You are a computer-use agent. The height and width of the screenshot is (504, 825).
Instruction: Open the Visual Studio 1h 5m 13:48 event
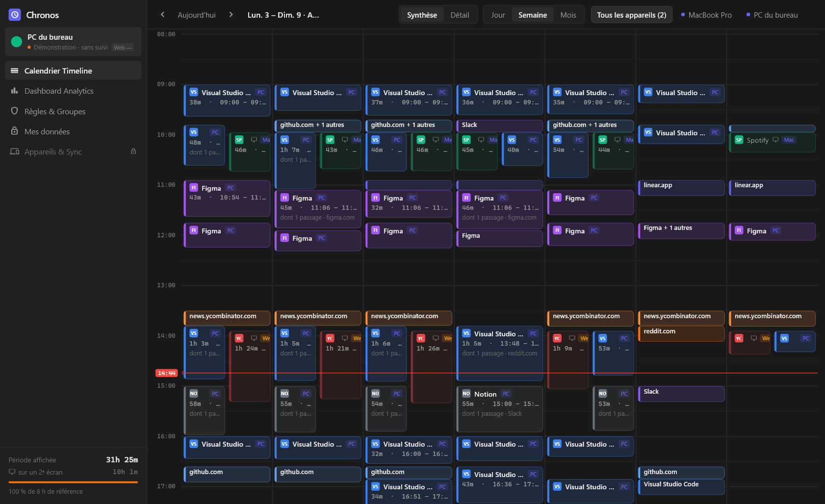499,353
